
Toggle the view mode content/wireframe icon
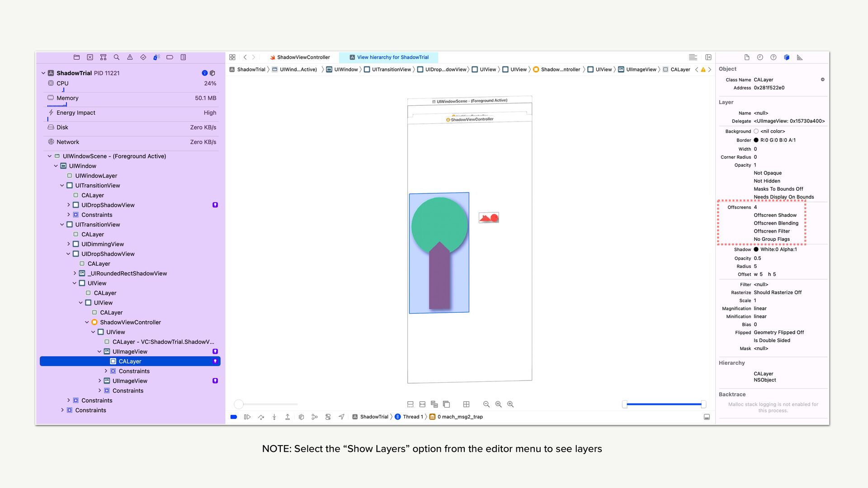point(434,404)
